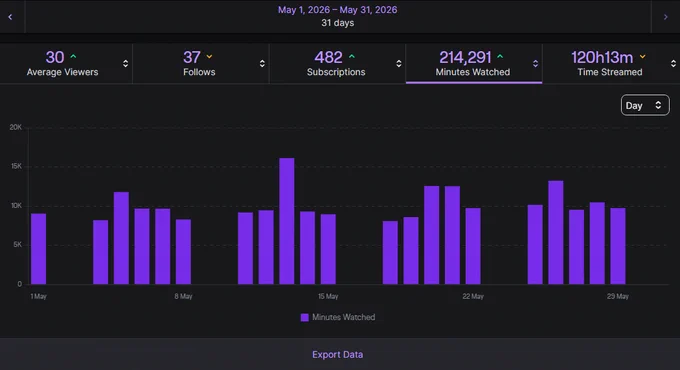This screenshot has width=680, height=370.
Task: Click the tallest bar near 13 May
Action: [287, 221]
